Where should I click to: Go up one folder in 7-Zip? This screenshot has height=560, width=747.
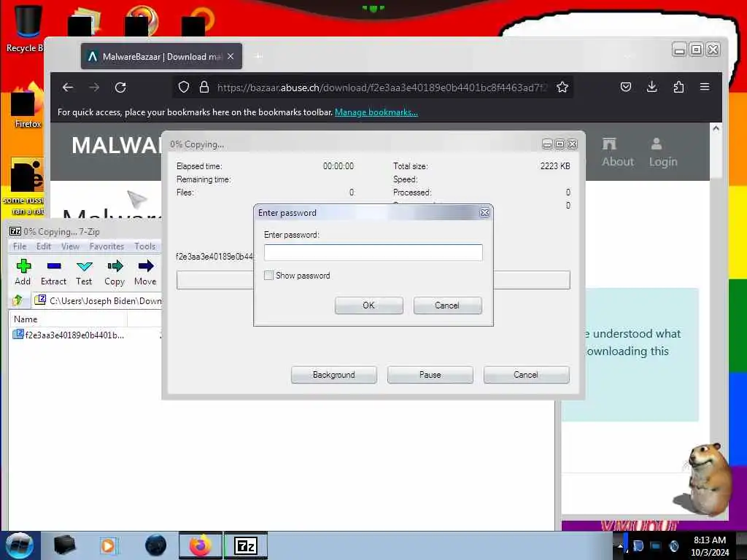(18, 300)
